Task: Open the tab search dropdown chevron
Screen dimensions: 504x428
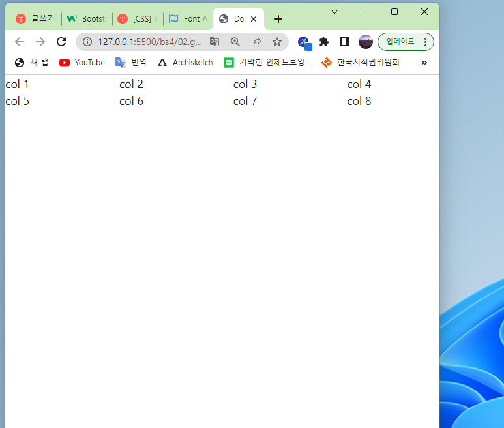Action: (334, 12)
